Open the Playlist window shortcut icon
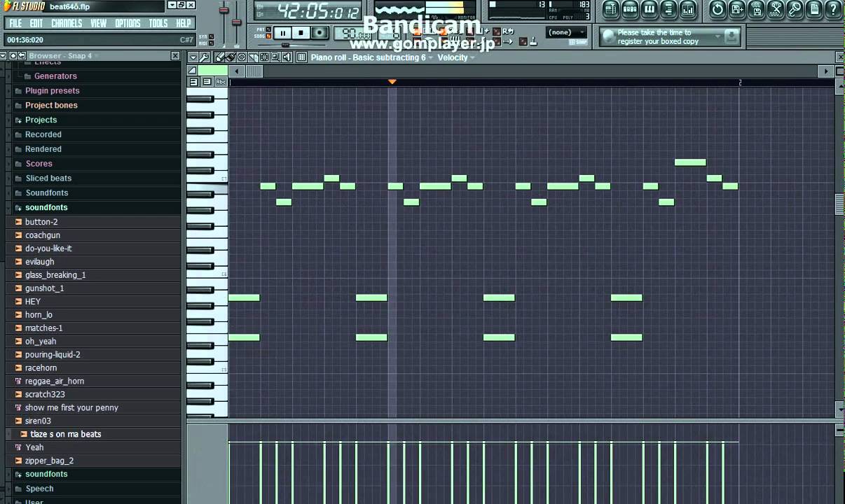 [x=610, y=9]
